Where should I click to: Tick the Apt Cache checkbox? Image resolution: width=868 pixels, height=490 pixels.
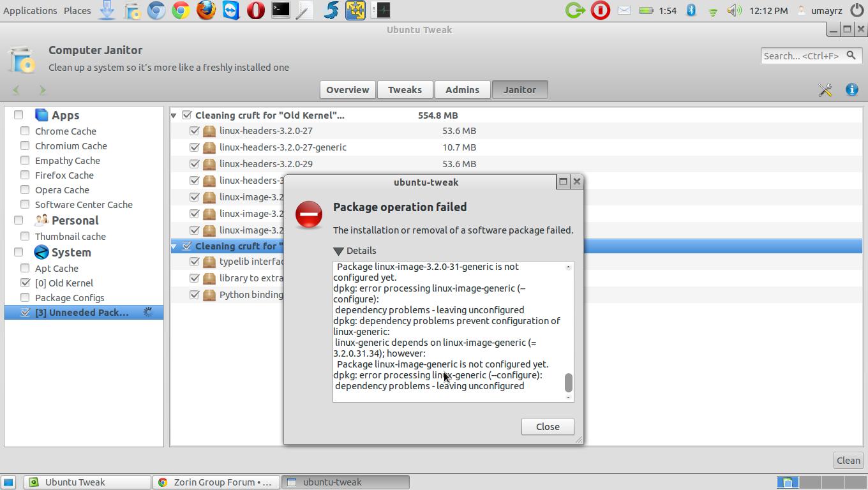(x=25, y=268)
